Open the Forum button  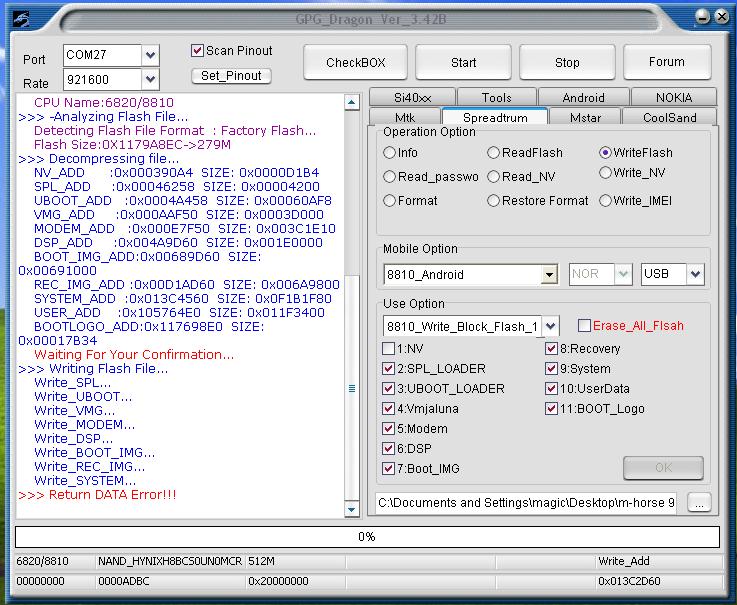click(666, 62)
